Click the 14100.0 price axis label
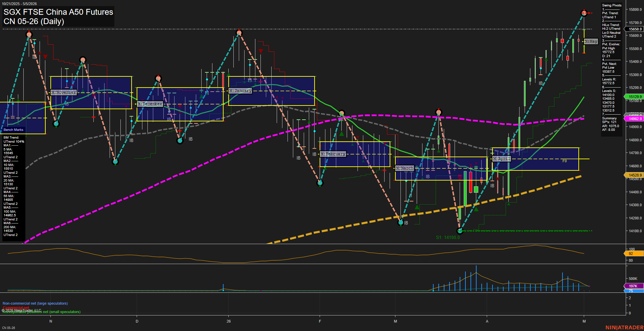 635,231
